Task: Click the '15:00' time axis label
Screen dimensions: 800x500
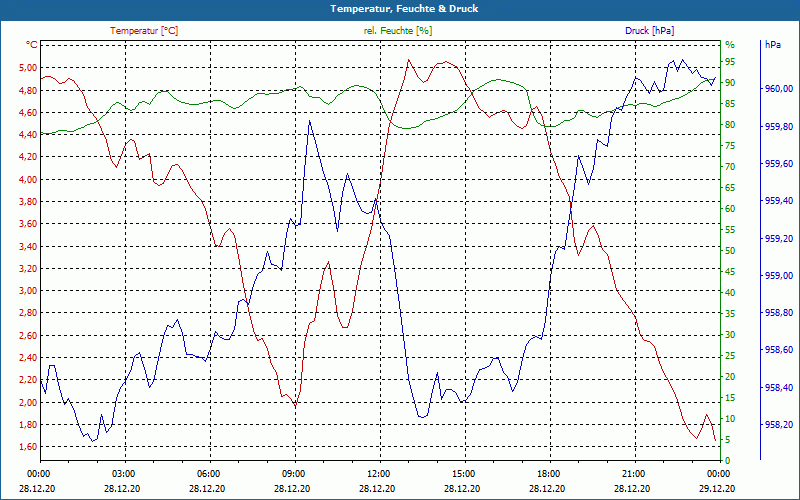Action: coord(464,473)
